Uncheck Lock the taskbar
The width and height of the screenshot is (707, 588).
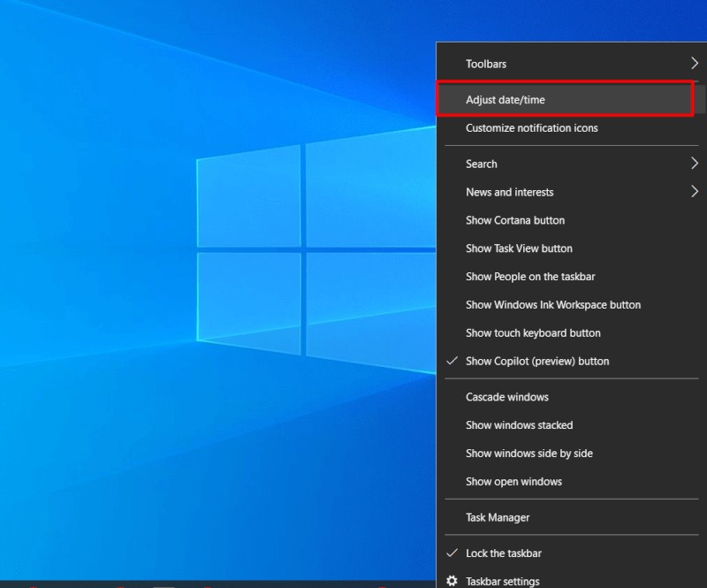tap(571, 554)
